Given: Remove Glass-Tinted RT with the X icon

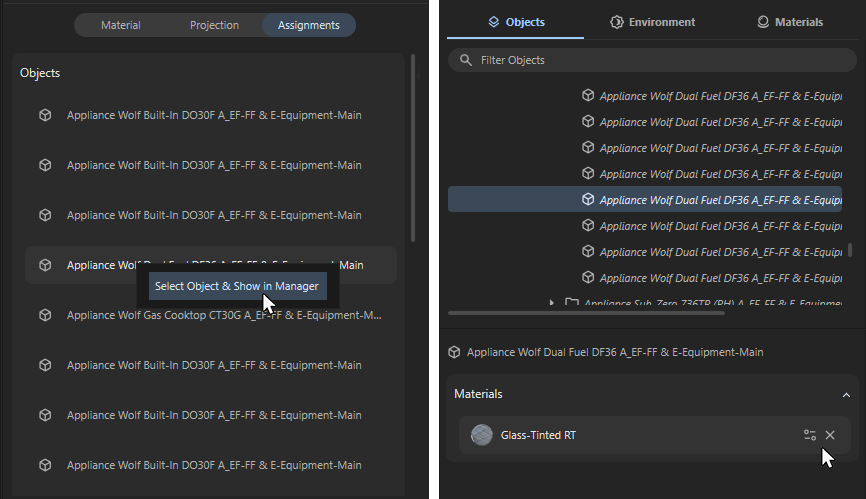Looking at the screenshot, I should pos(830,435).
